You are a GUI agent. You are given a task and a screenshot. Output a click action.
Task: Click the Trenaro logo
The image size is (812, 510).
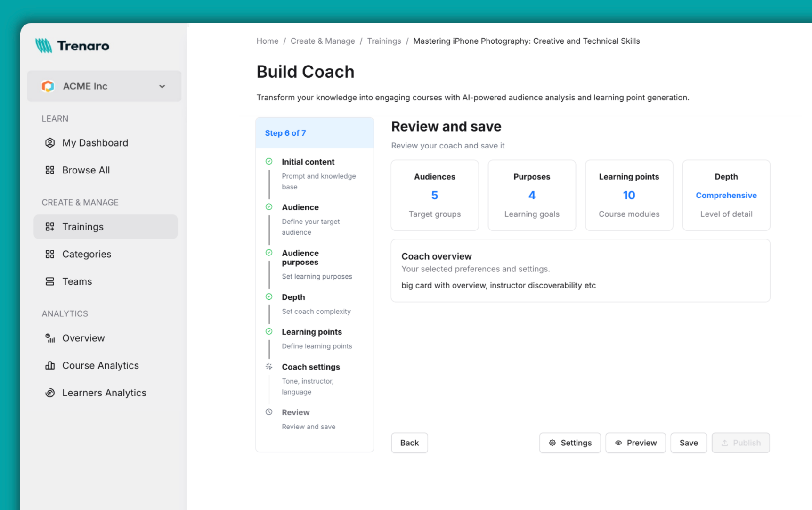pos(72,45)
